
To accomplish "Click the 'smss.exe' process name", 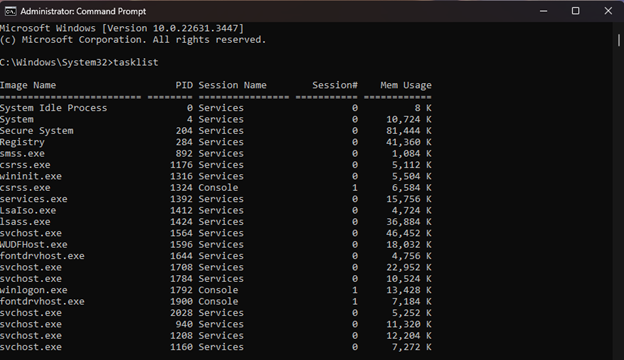I will pyautogui.click(x=22, y=154).
